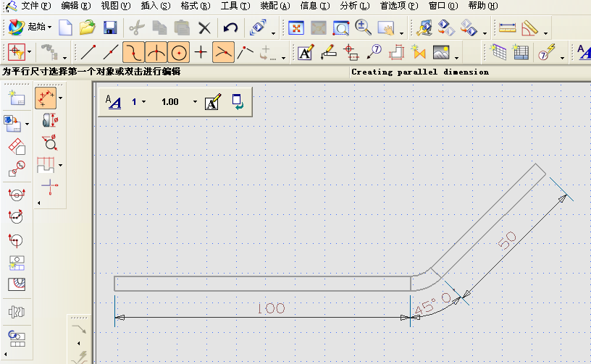Click the numbered-balloon ID symbol icon

click(374, 52)
